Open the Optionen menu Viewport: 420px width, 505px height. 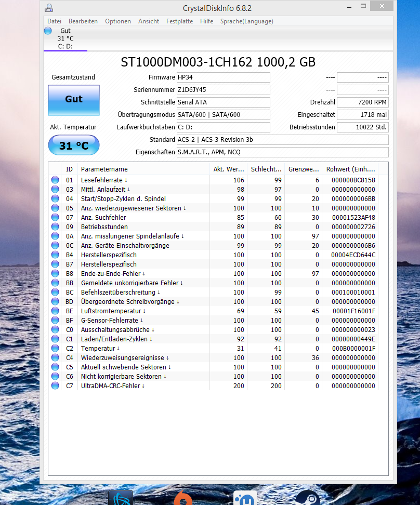118,21
